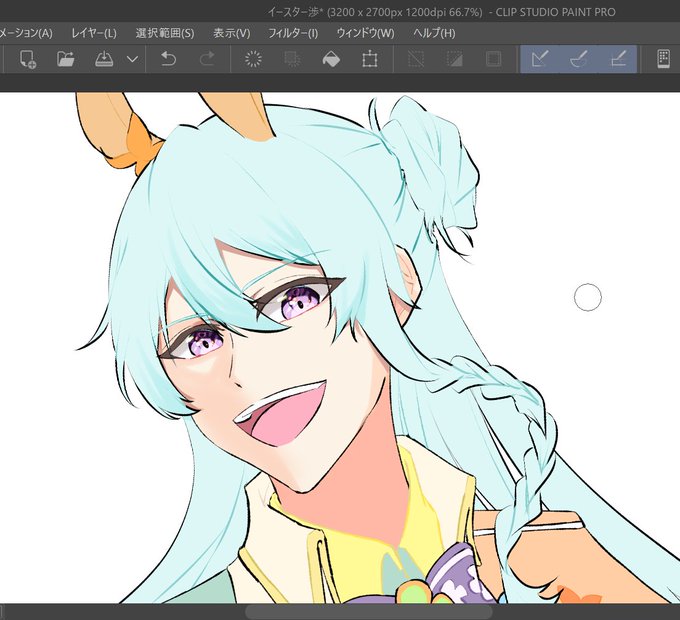
Task: Toggle Snap to grid
Action: click(618, 59)
